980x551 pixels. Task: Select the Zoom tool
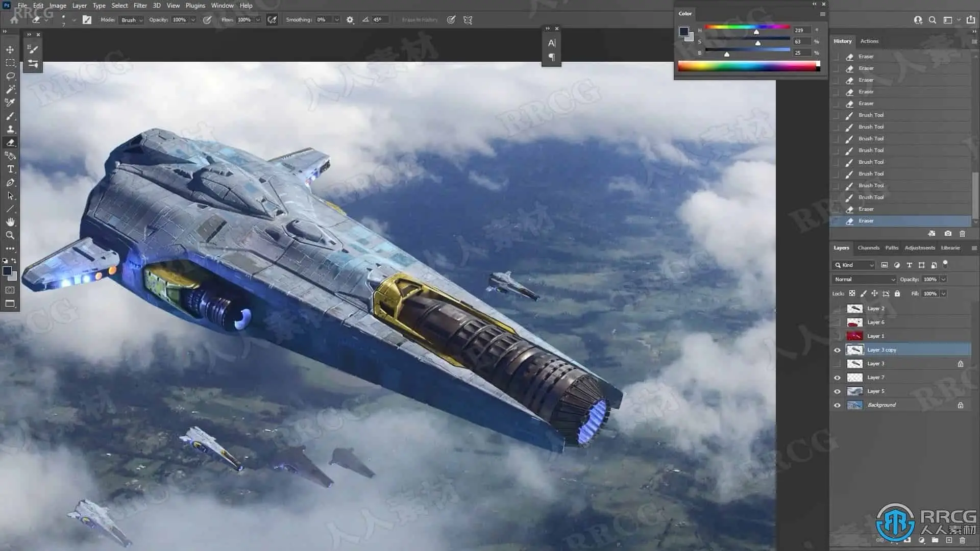coord(10,235)
